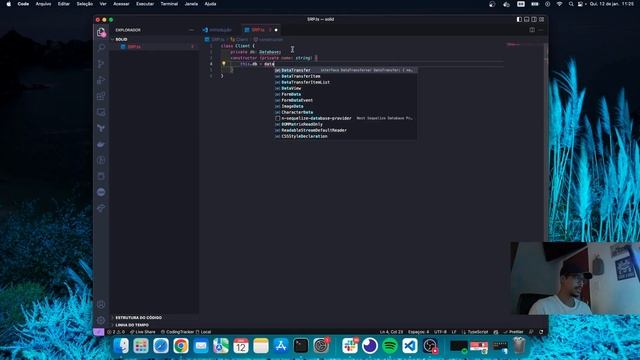Click Espaços: 4 indentation setting
The height and width of the screenshot is (360, 640).
click(418, 332)
